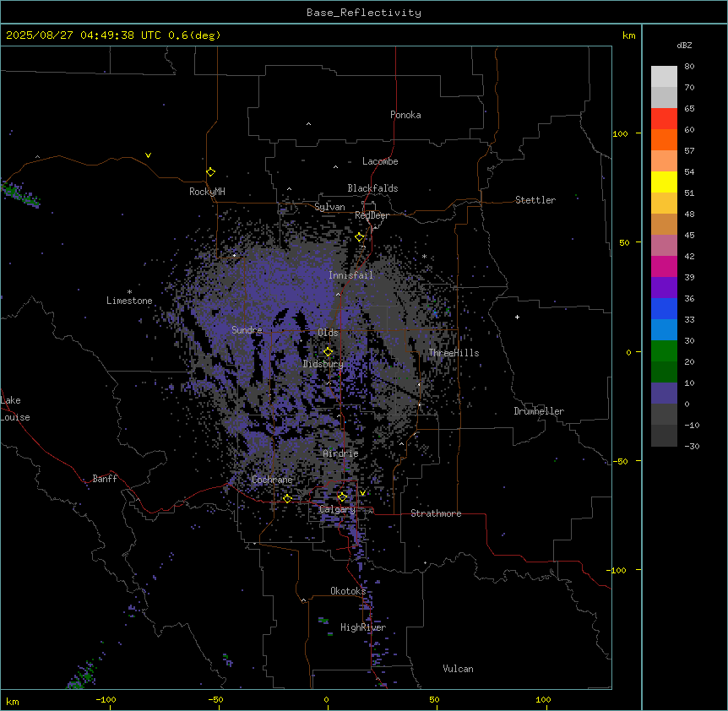Click the ThreeHills label
The image size is (728, 711).
454,353
